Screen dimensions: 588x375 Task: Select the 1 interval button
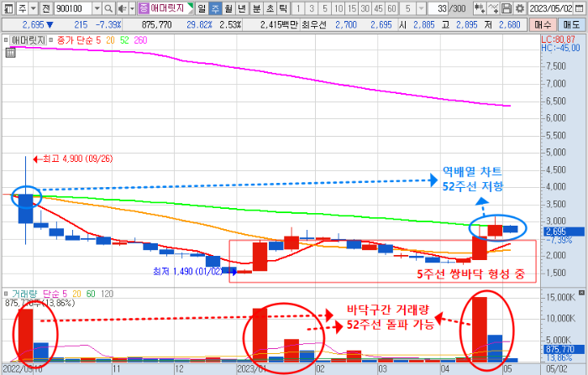pyautogui.click(x=298, y=8)
